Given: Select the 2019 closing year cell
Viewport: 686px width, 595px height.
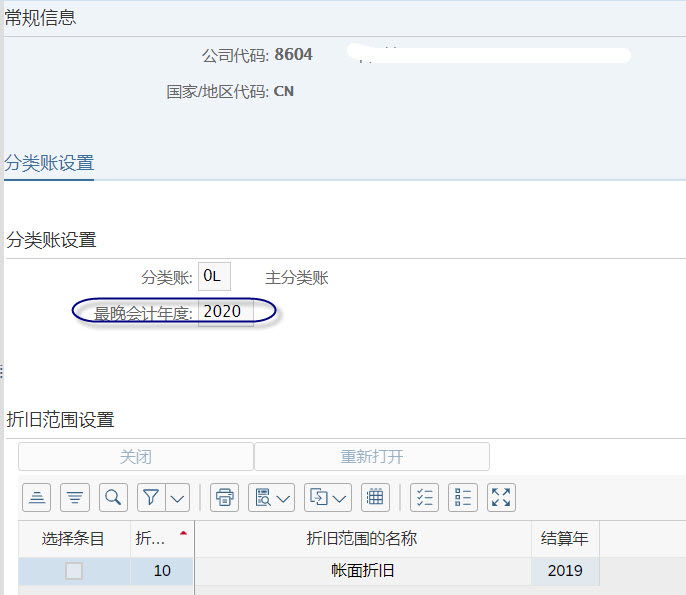Looking at the screenshot, I should click(x=565, y=571).
